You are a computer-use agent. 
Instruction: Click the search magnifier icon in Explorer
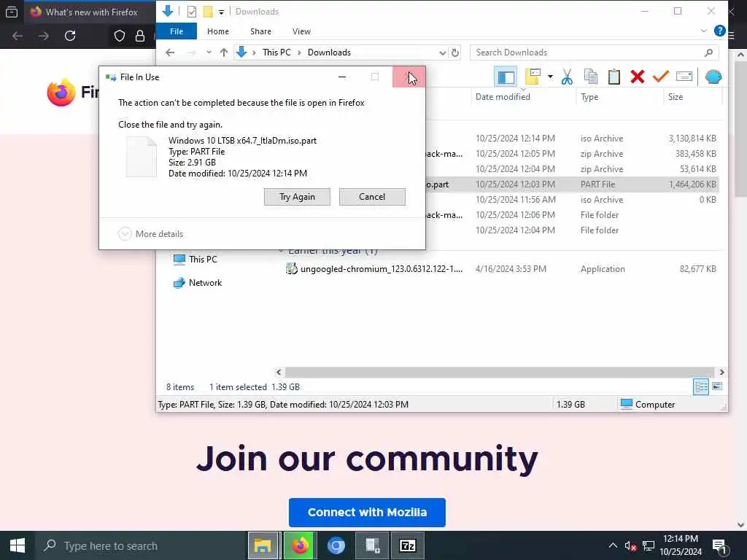708,52
